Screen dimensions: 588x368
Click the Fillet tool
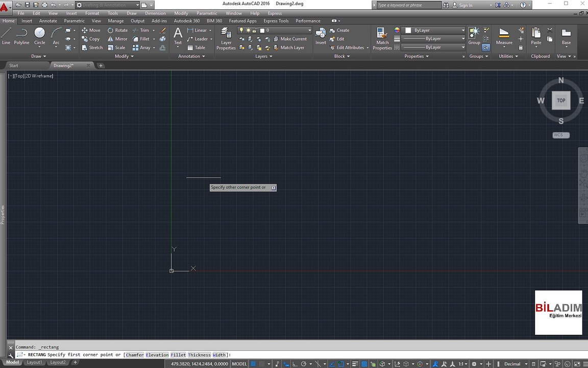click(141, 39)
